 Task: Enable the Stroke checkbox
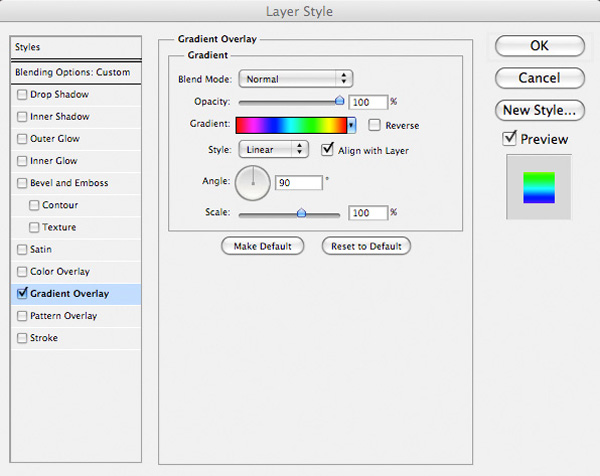[x=22, y=338]
